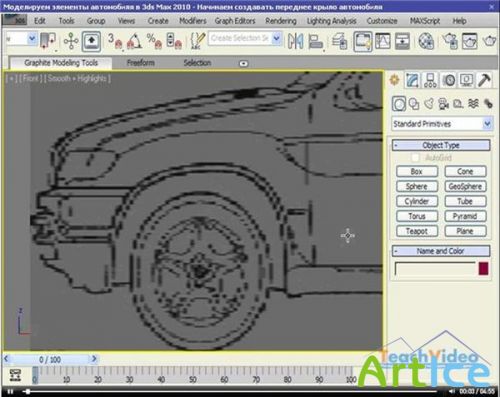Click the 3ds Max application button
The image size is (500, 397).
coord(14,20)
